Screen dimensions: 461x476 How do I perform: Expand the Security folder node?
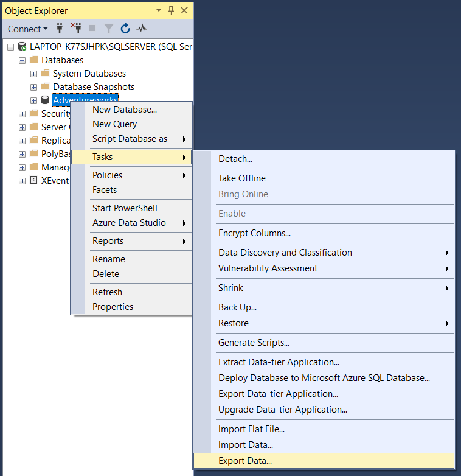(22, 114)
